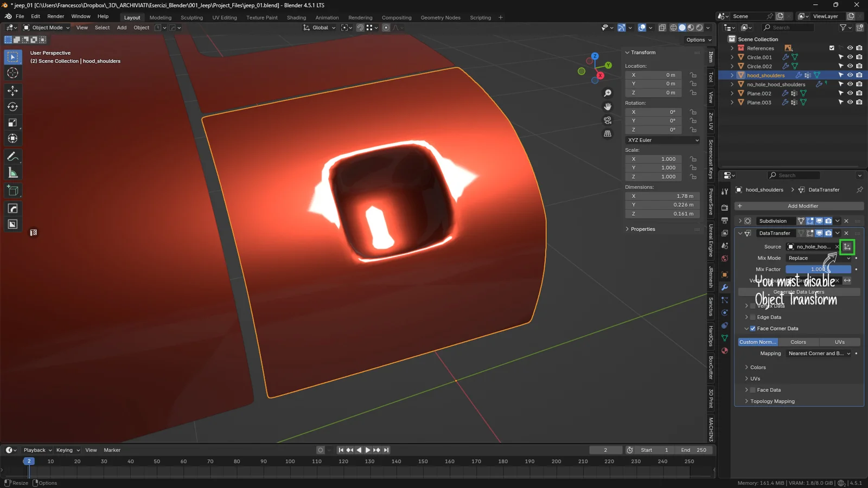Switch to the Shading workspace tab
Viewport: 868px width, 488px height.
click(296, 17)
